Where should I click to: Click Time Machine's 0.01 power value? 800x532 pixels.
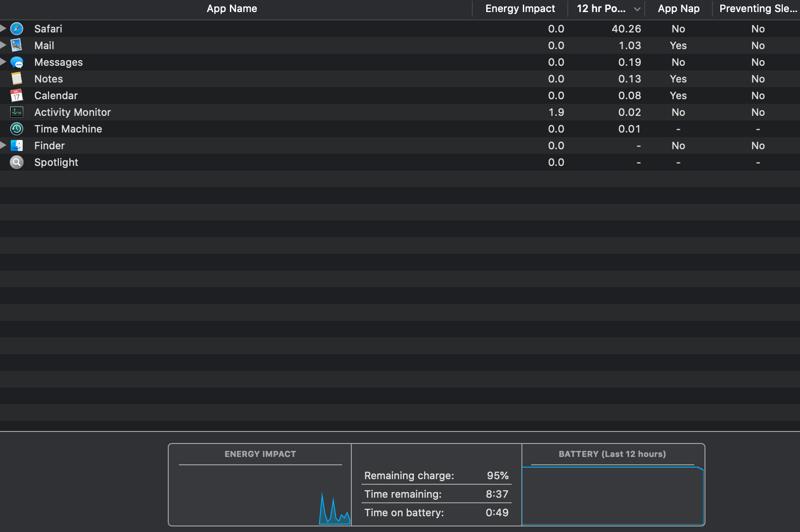[629, 129]
